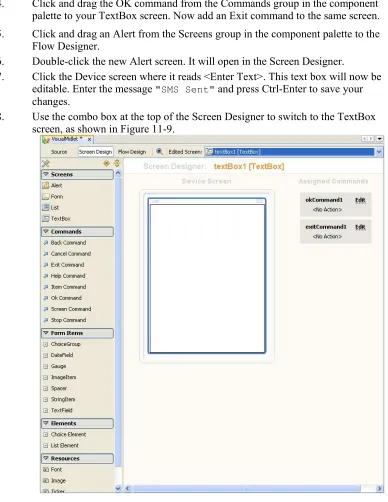
Task: Pick Back Command from the palette
Action: 65,243
